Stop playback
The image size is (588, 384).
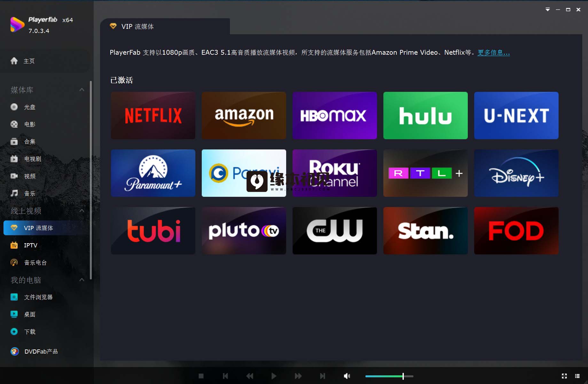click(201, 376)
